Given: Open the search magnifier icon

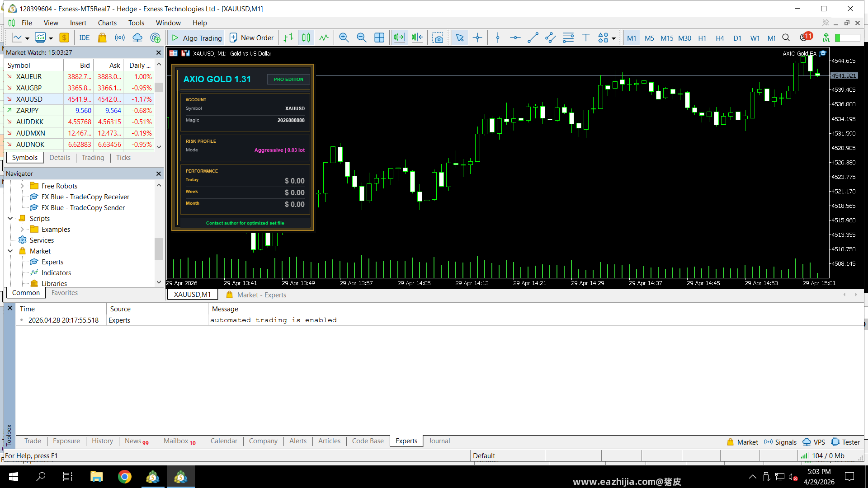Looking at the screenshot, I should [x=786, y=38].
